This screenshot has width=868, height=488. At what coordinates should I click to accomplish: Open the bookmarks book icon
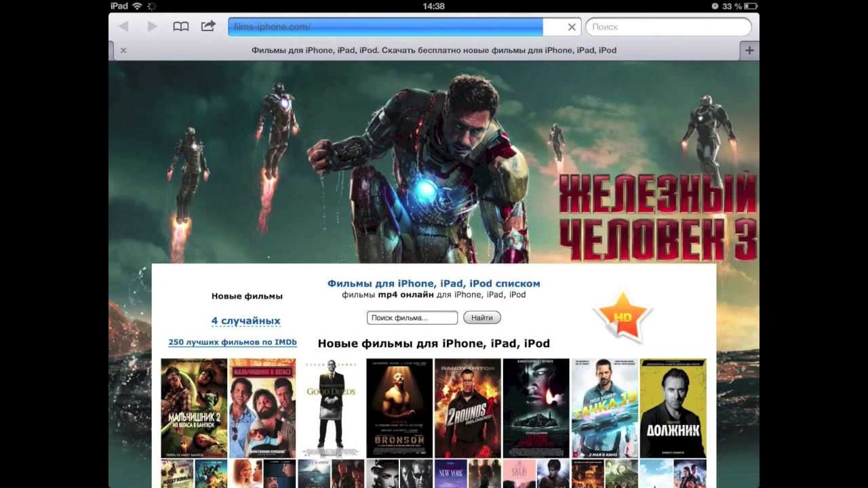point(181,26)
